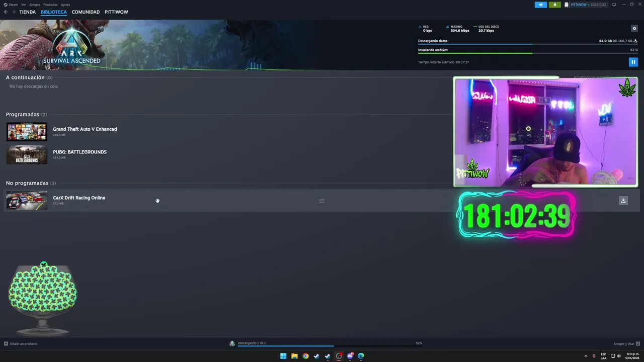
Task: Click the second Steam taskbar icon
Action: pos(328,356)
